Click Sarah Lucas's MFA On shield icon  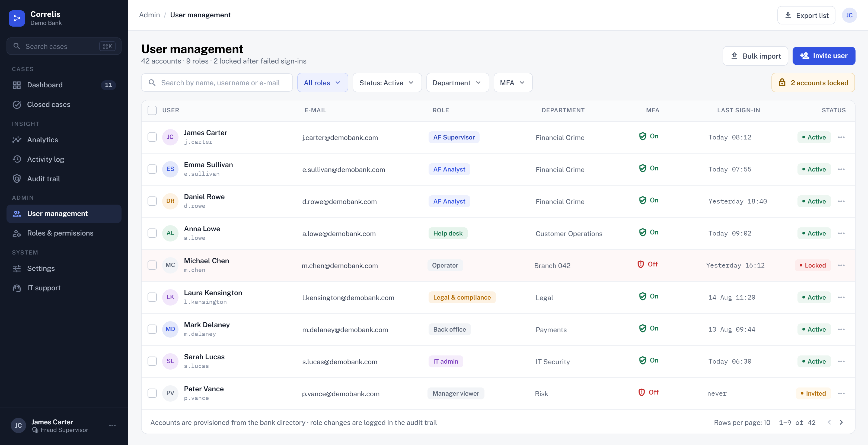[643, 360]
